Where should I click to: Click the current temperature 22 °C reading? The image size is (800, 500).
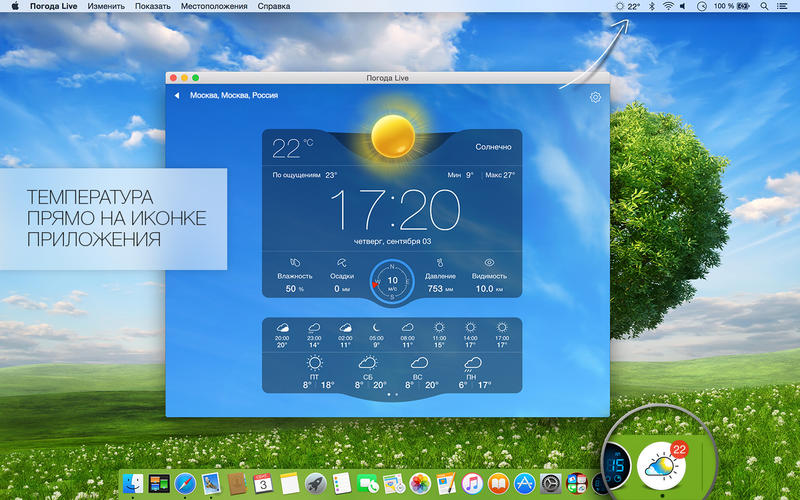(292, 148)
